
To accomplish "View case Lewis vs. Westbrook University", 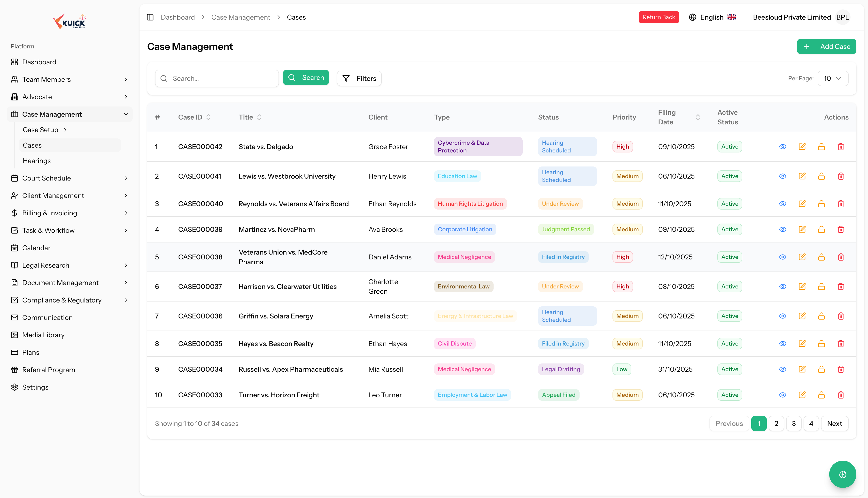I will pyautogui.click(x=783, y=176).
